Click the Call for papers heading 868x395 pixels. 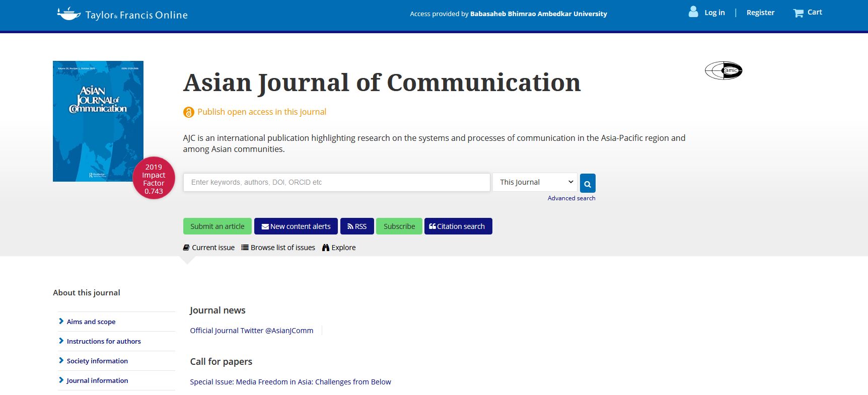tap(221, 362)
